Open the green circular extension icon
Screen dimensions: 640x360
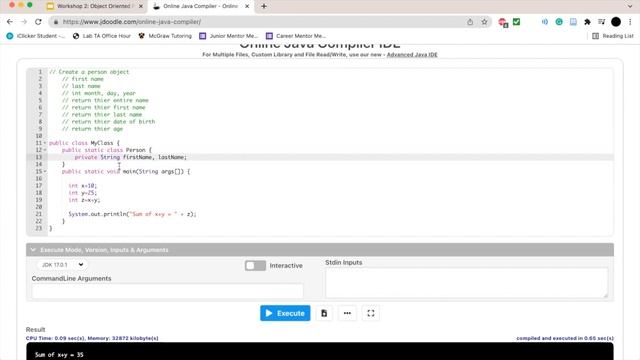click(559, 22)
